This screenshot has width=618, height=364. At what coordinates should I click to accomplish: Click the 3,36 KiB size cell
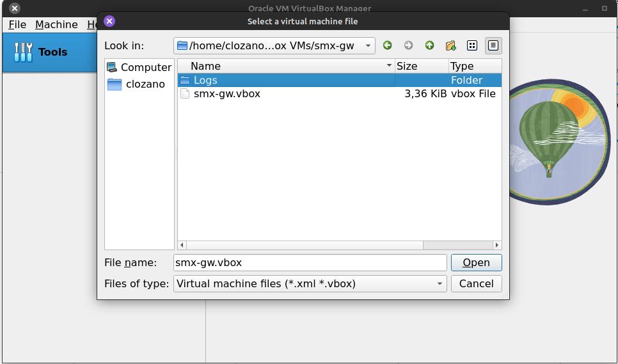[425, 94]
